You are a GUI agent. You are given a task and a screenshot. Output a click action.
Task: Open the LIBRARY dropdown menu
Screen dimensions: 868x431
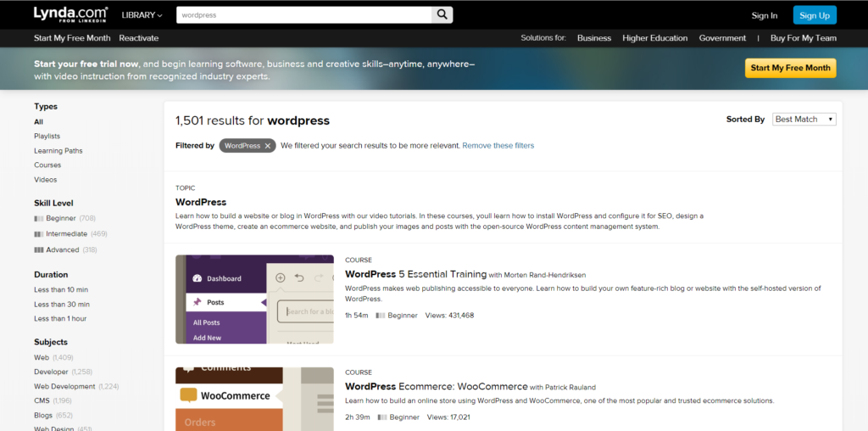[x=142, y=15]
